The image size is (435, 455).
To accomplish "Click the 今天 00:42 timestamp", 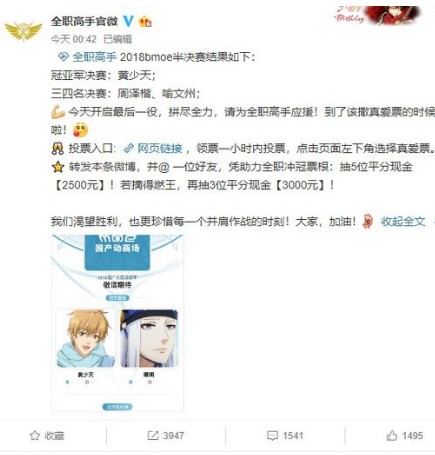I will pyautogui.click(x=73, y=39).
